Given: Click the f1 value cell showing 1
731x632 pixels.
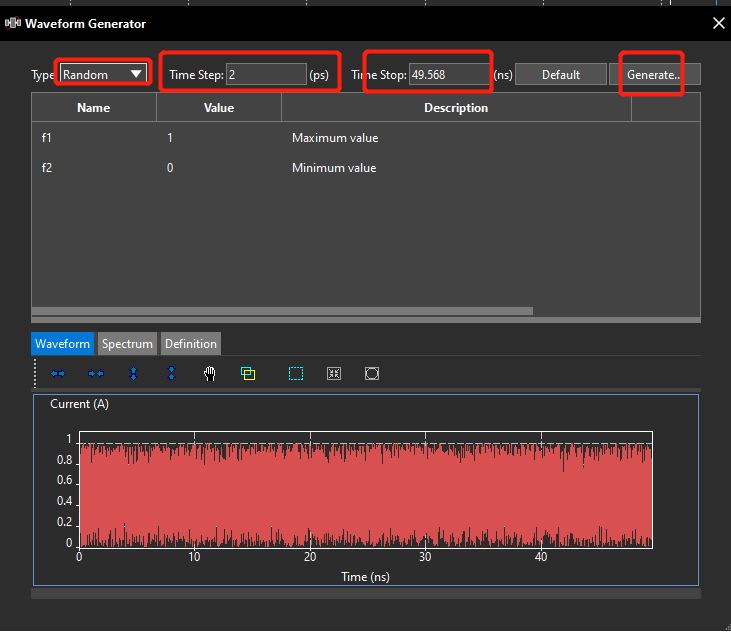Looking at the screenshot, I should 219,138.
